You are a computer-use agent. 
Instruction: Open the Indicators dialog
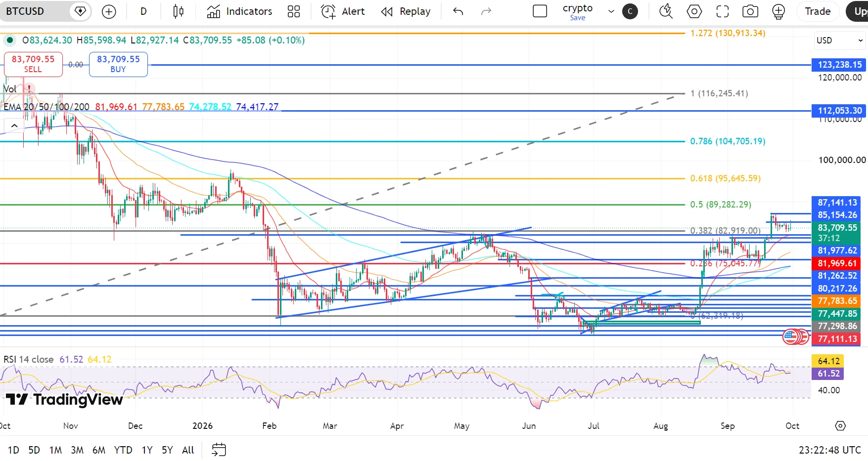pyautogui.click(x=239, y=11)
